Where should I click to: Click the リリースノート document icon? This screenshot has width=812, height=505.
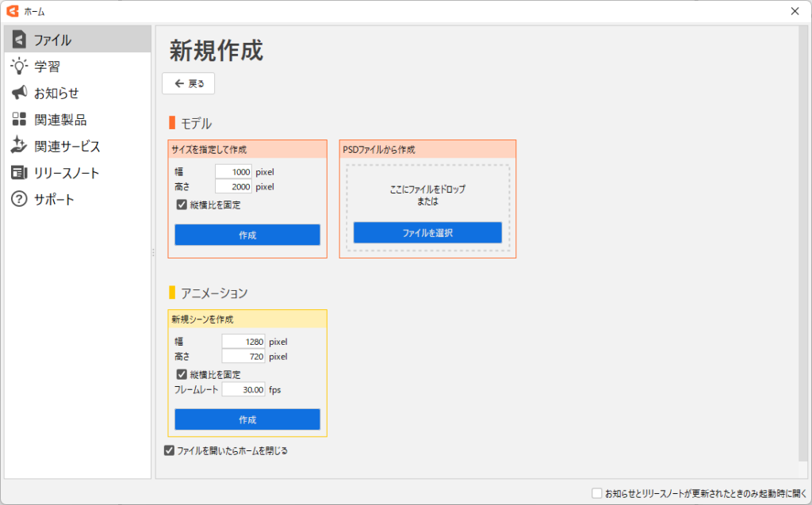[19, 173]
